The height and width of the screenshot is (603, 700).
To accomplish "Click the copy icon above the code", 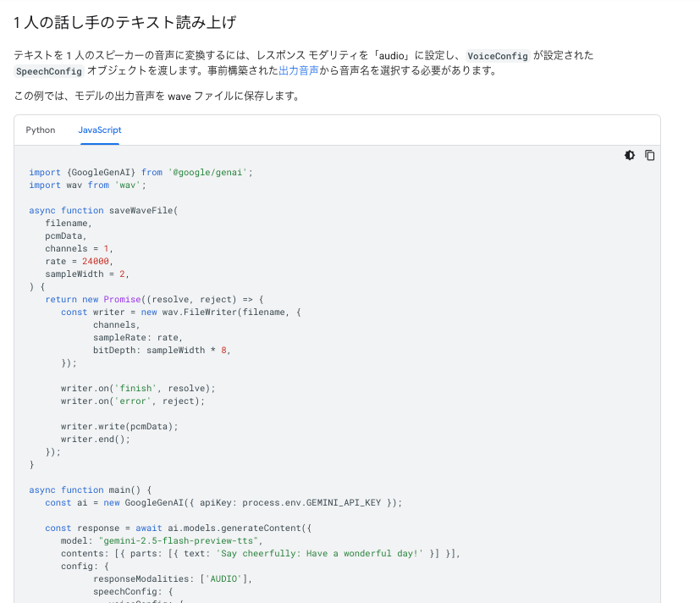I will (x=650, y=155).
